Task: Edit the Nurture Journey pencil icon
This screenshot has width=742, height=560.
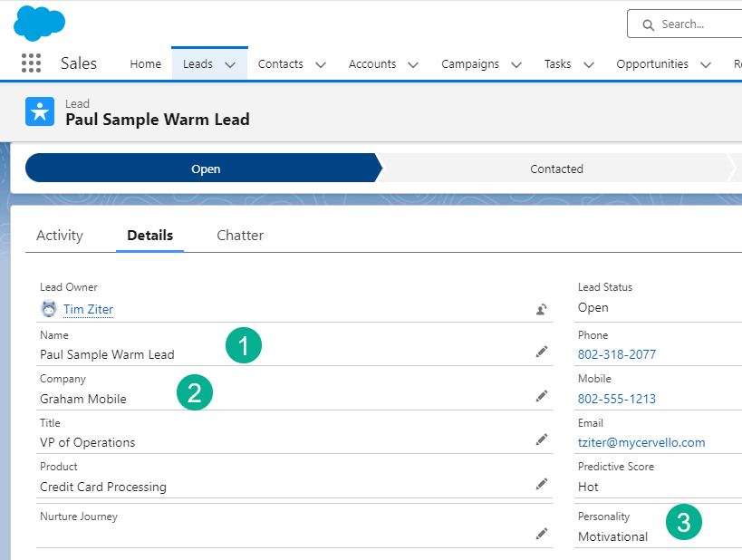Action: pos(542,534)
